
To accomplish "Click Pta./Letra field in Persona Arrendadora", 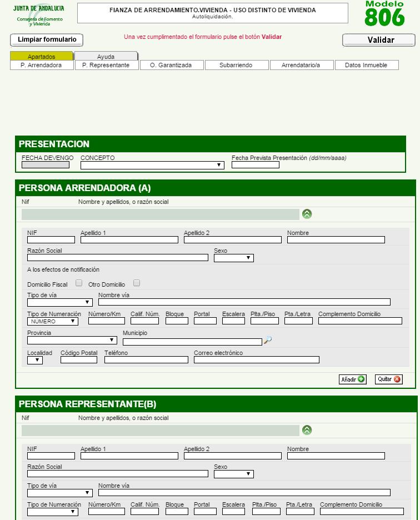I will [298, 321].
